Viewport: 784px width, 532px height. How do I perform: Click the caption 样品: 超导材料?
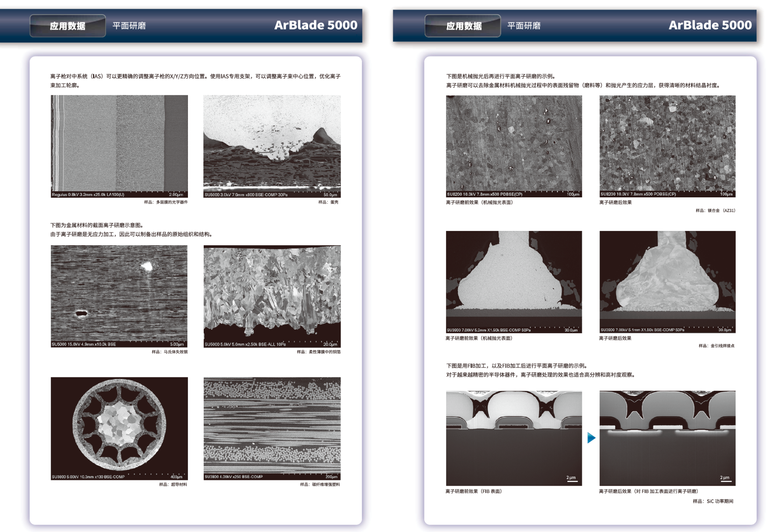click(173, 484)
